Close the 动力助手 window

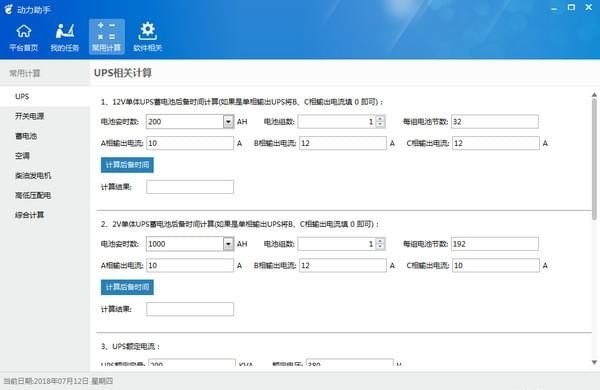(589, 7)
